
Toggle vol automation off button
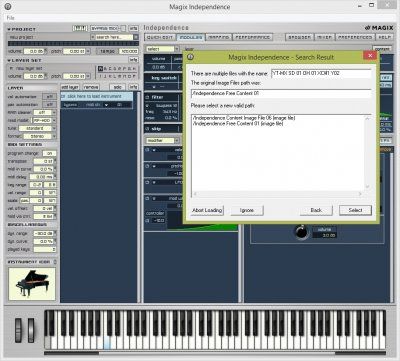tap(49, 96)
